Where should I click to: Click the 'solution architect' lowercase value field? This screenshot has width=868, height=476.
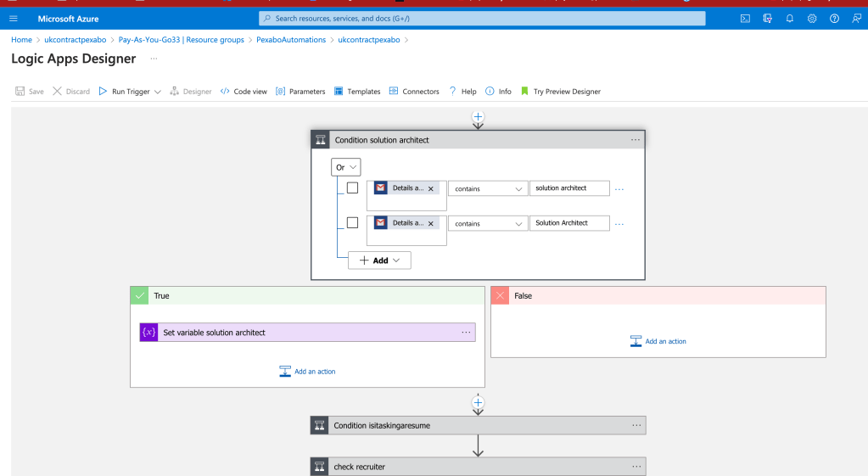click(x=569, y=188)
